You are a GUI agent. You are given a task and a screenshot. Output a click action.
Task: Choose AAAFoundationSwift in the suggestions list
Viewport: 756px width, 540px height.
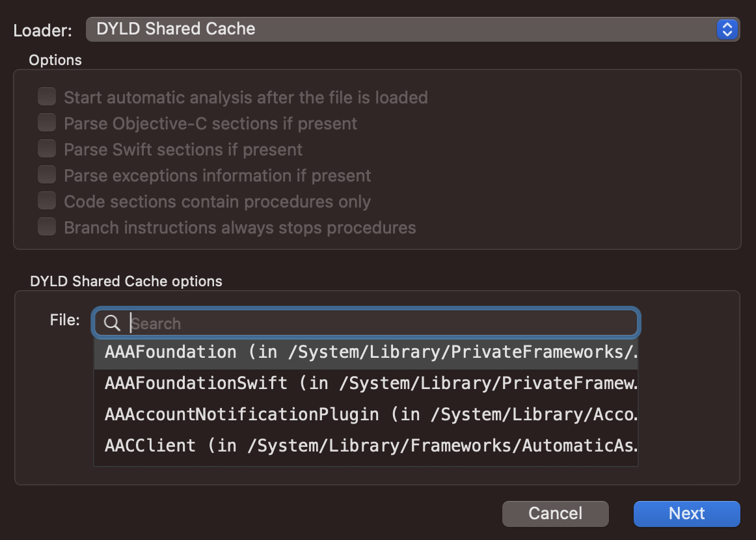point(365,383)
